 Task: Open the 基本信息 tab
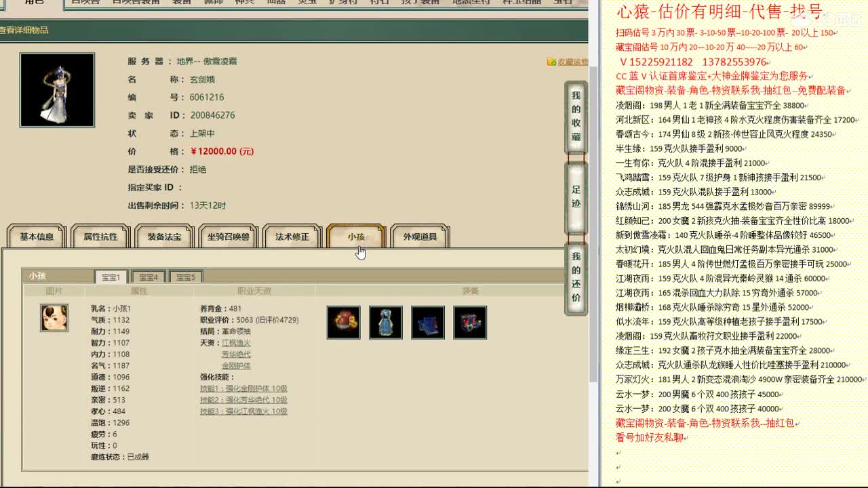click(x=37, y=237)
